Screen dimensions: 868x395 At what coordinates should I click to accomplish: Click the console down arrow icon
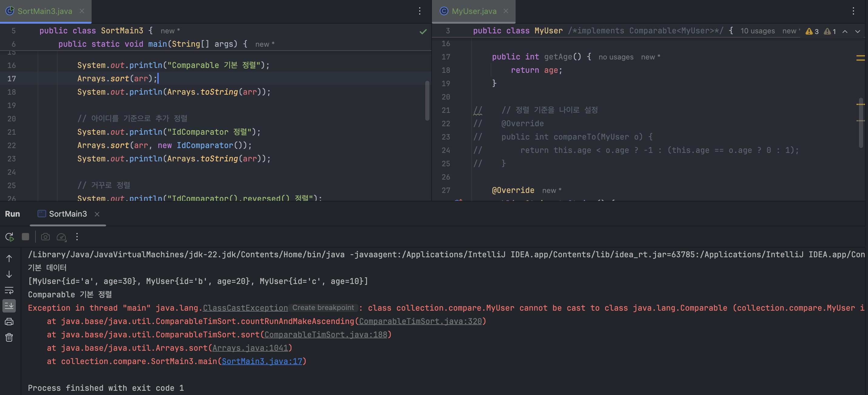tap(9, 274)
